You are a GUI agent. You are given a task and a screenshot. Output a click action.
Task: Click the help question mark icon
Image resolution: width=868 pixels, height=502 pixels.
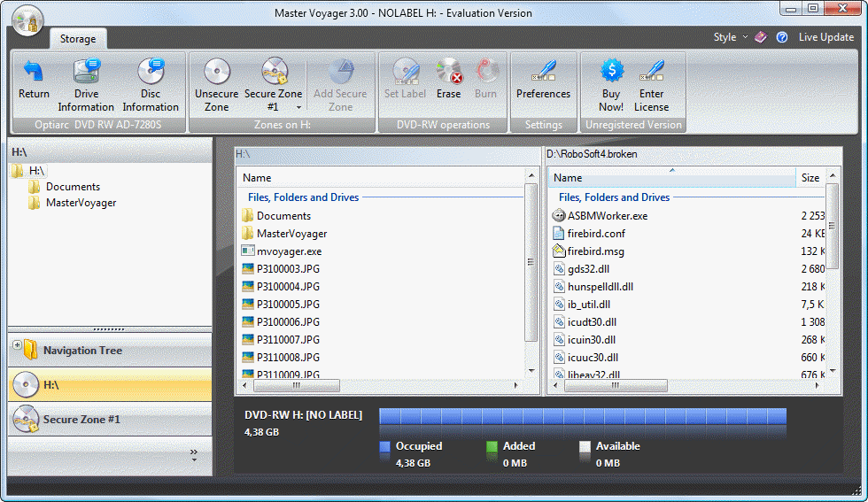781,37
